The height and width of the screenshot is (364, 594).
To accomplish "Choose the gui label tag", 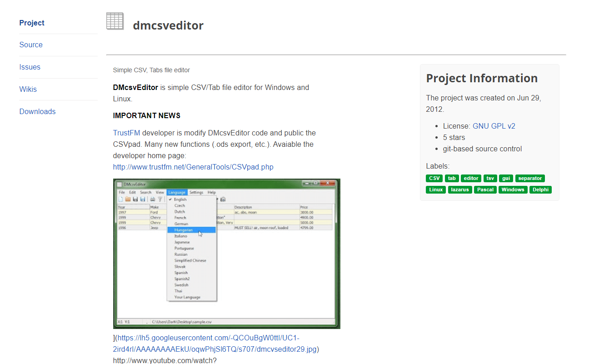I will tap(506, 178).
